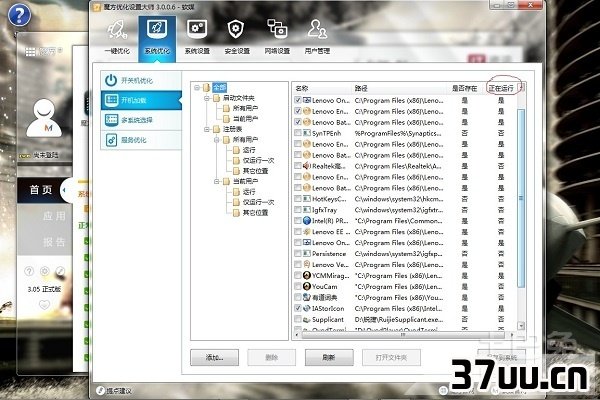The image size is (600, 400).
Task: Click the 启动文件夹 folder icon
Action: (217, 98)
